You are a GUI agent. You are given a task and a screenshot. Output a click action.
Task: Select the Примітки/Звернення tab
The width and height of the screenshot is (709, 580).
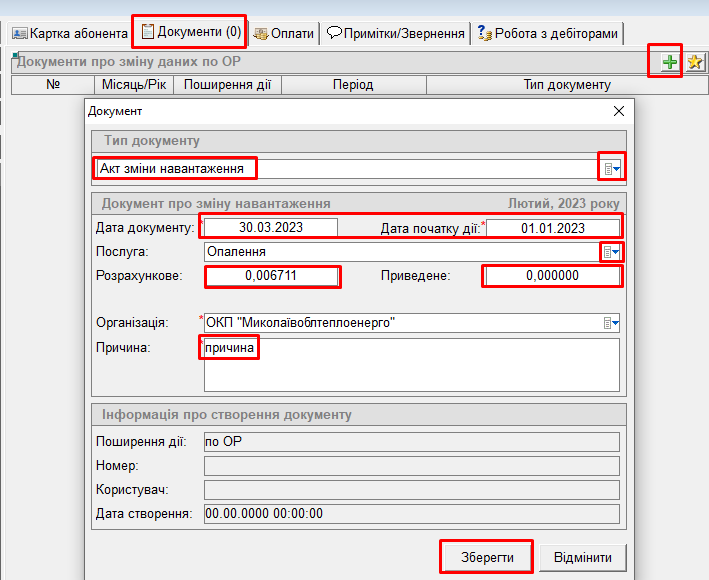[396, 33]
